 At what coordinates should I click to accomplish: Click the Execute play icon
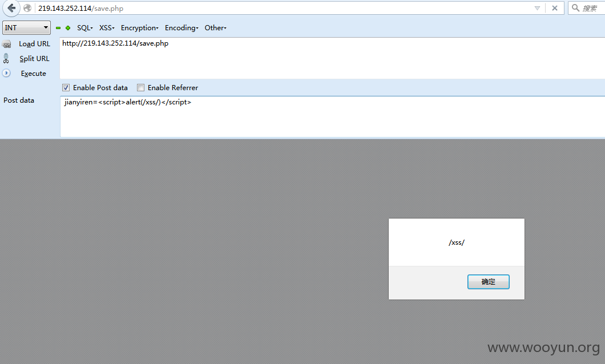6,73
